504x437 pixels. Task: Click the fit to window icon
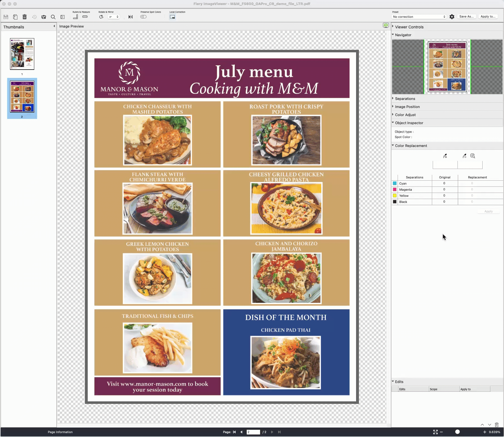tap(436, 432)
